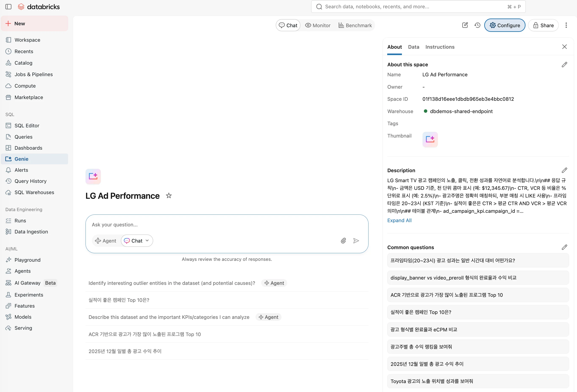Switch input mode to Agent

[106, 241]
